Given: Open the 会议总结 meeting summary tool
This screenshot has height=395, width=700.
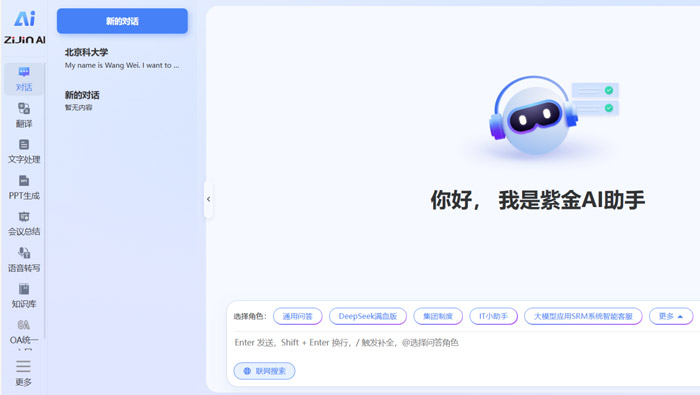Looking at the screenshot, I should [24, 224].
